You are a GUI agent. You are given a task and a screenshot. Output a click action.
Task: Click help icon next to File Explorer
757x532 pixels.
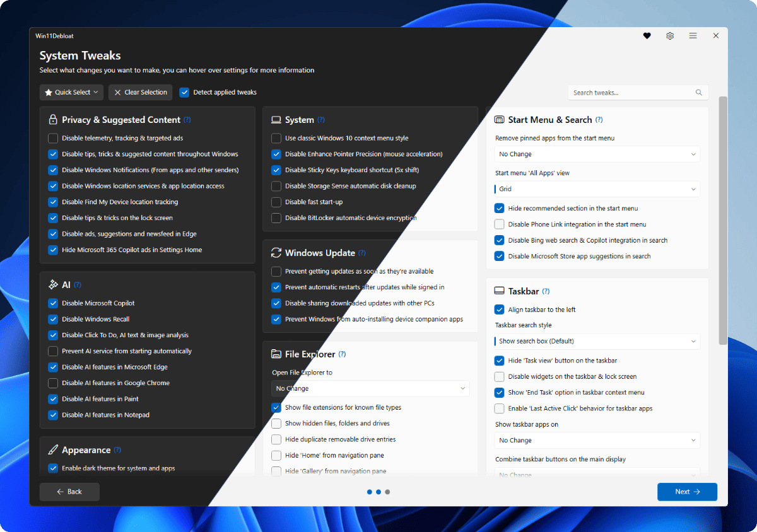pyautogui.click(x=342, y=354)
